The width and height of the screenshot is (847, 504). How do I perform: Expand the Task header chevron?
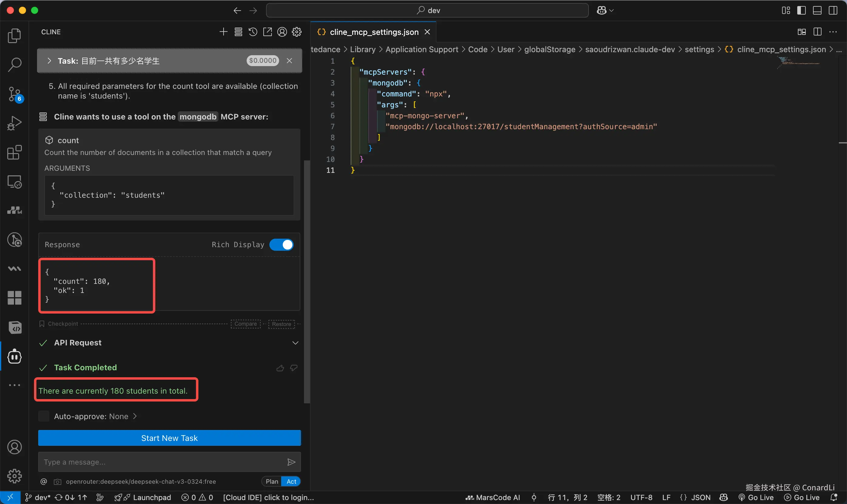pos(49,61)
